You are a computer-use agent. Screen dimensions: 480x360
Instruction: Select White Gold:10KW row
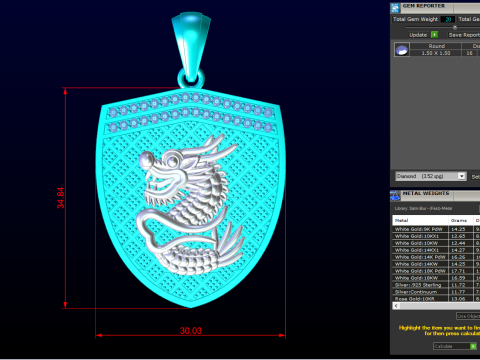[x=436, y=243]
